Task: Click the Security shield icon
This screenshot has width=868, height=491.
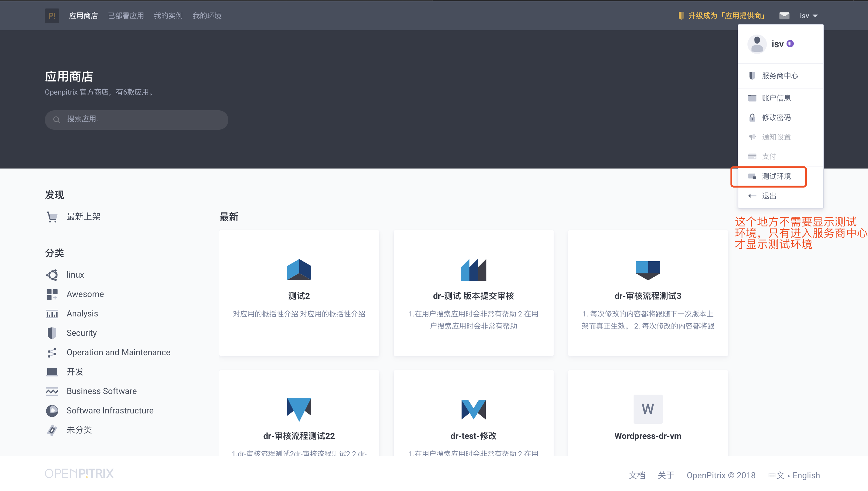Action: click(x=52, y=333)
